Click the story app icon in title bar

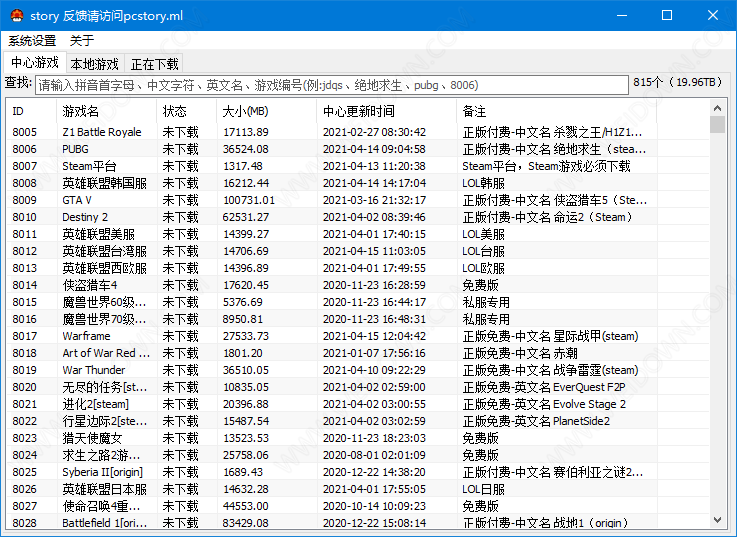pyautogui.click(x=15, y=15)
